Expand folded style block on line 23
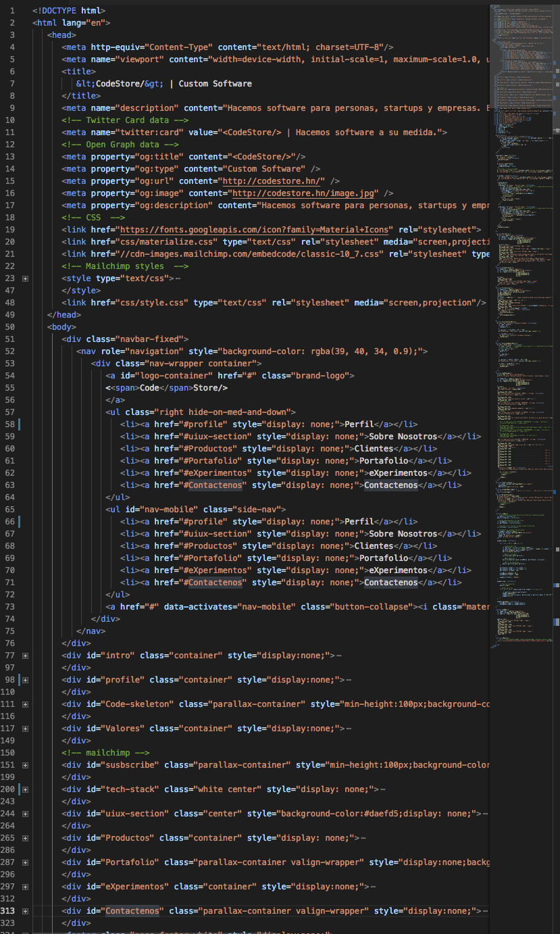 coord(26,278)
